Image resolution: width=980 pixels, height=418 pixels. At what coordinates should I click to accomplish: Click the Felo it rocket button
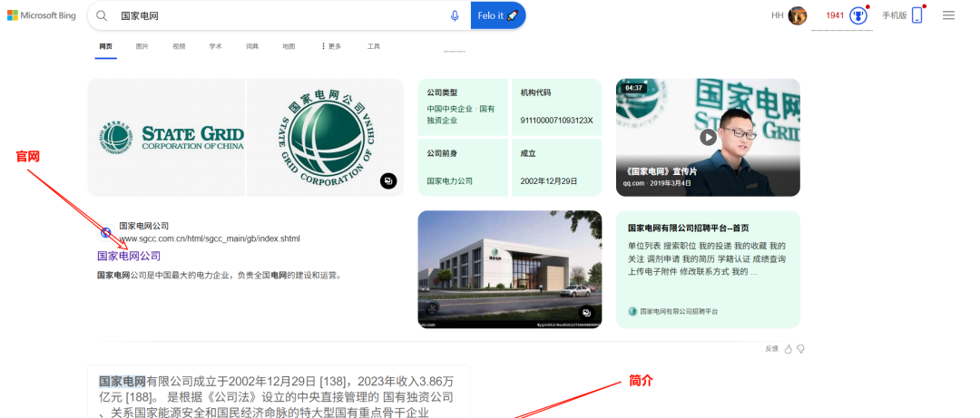(498, 15)
